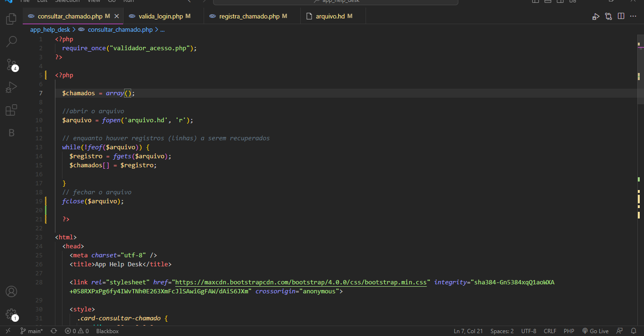The image size is (644, 336).
Task: Open the Blackbox panel from activity bar
Action: click(11, 133)
